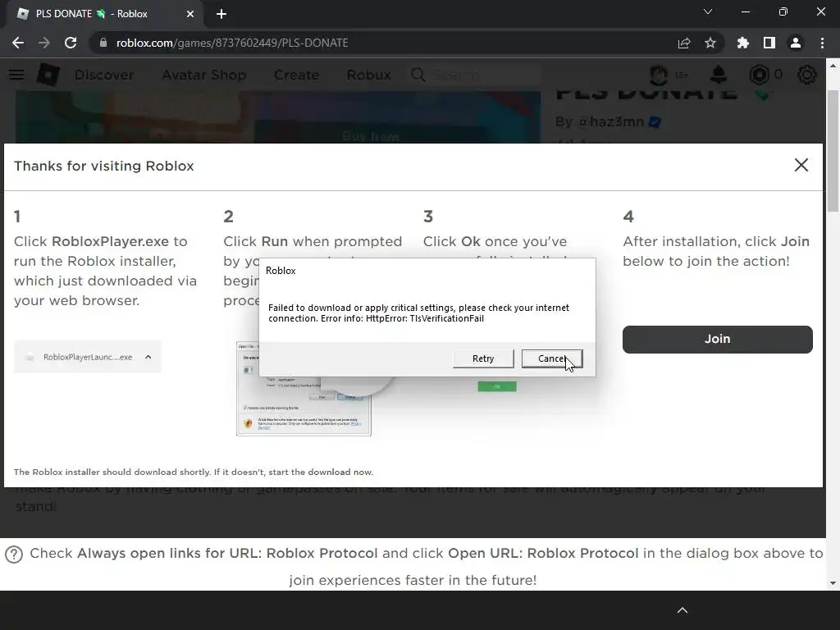This screenshot has height=630, width=840.
Task: Click the Roblox logo home icon
Action: 48,75
